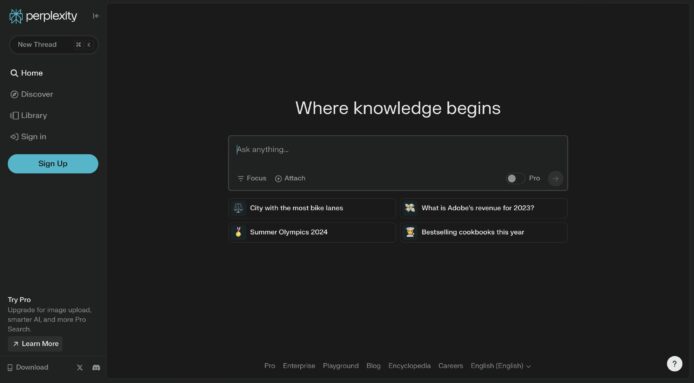Collapse the sidebar with the arrow icon
The image size is (694, 383).
tap(96, 16)
